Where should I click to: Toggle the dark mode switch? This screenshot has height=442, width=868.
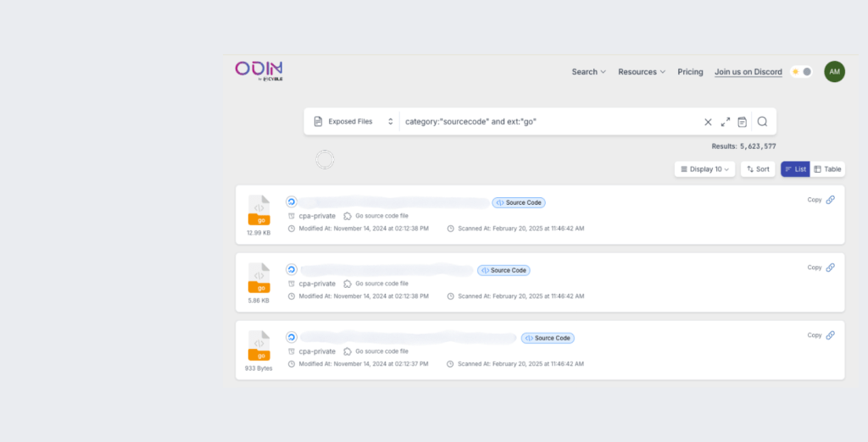(802, 72)
